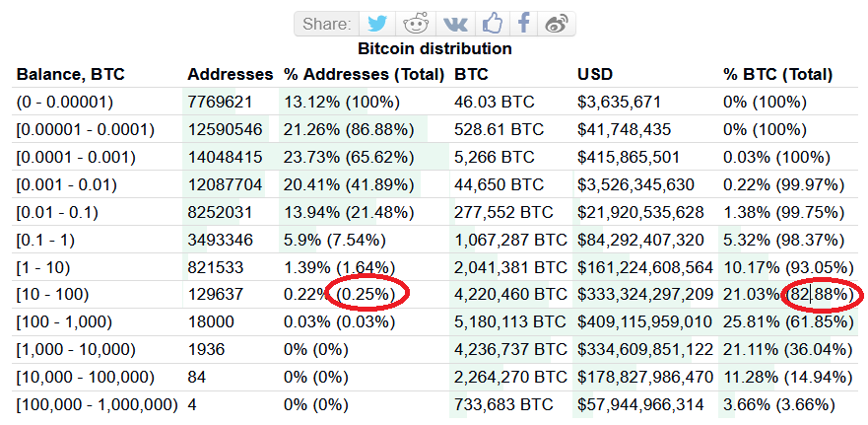Click the 7769621 addresses cell

point(221,102)
